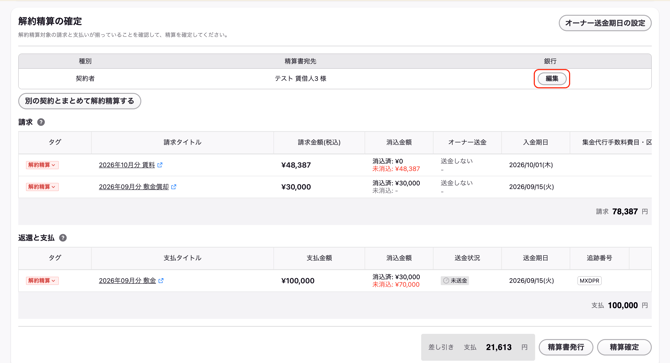The width and height of the screenshot is (670, 363).
Task: Click the オーナー送金 column header
Action: [x=467, y=142]
